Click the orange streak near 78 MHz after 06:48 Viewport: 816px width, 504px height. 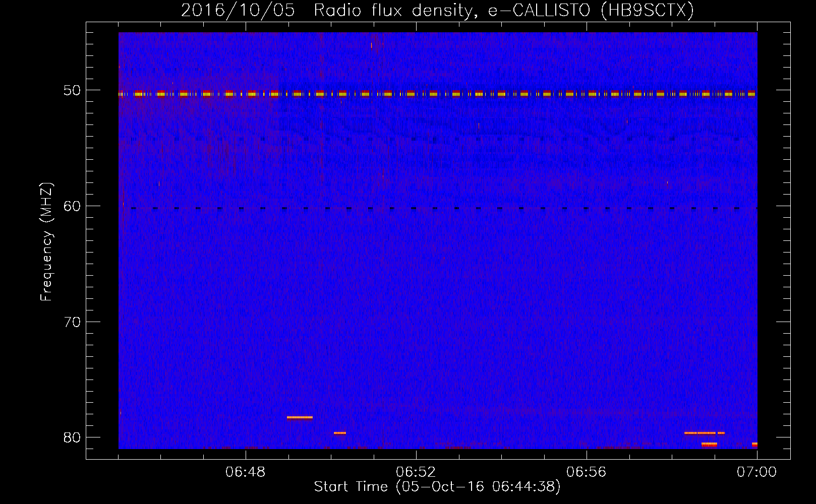pos(300,417)
